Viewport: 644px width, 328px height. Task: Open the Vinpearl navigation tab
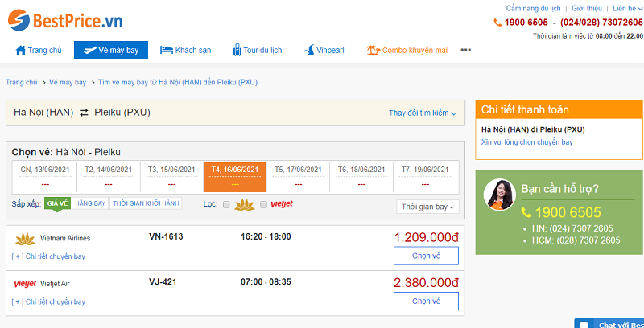point(324,51)
